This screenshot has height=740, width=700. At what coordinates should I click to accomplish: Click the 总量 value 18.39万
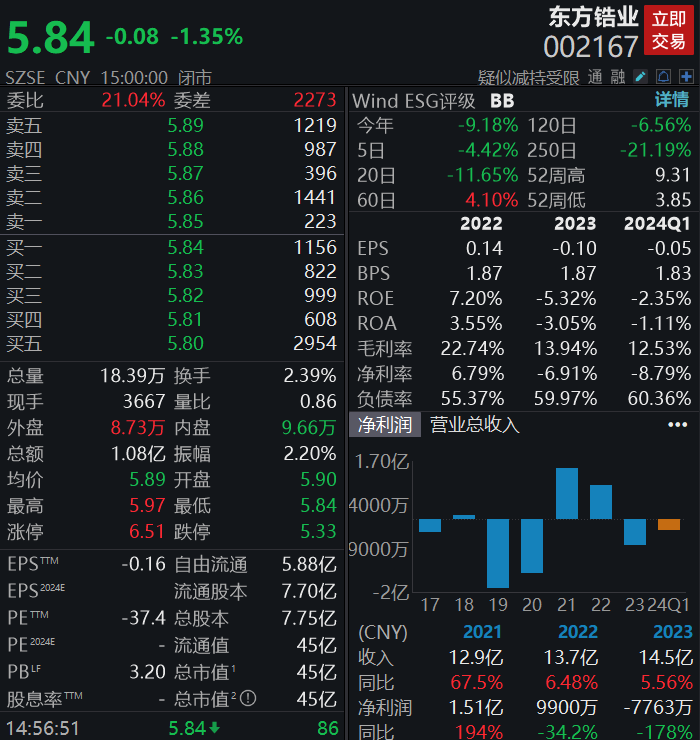(132, 376)
